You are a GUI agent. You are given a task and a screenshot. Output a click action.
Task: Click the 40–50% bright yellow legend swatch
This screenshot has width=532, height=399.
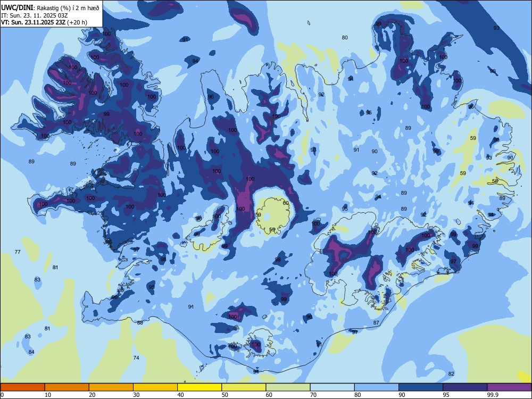(x=199, y=387)
